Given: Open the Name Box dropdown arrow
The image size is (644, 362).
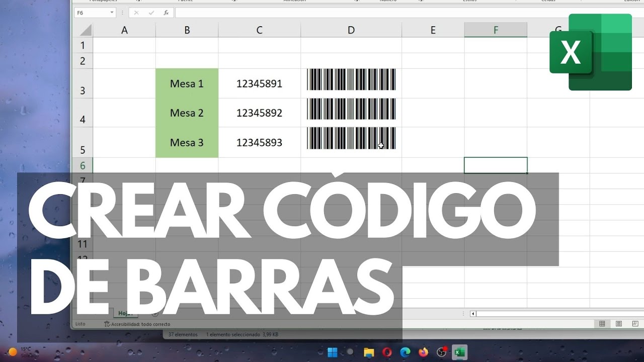Looking at the screenshot, I should tap(112, 13).
